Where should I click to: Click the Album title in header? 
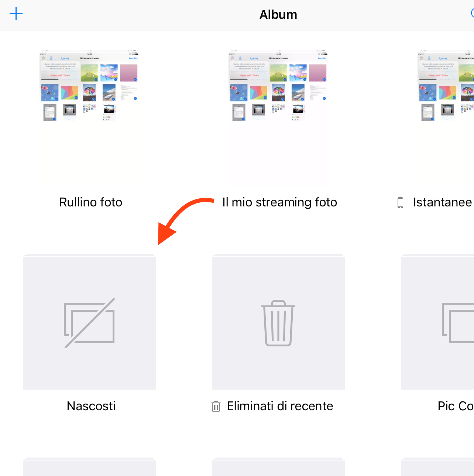click(278, 14)
